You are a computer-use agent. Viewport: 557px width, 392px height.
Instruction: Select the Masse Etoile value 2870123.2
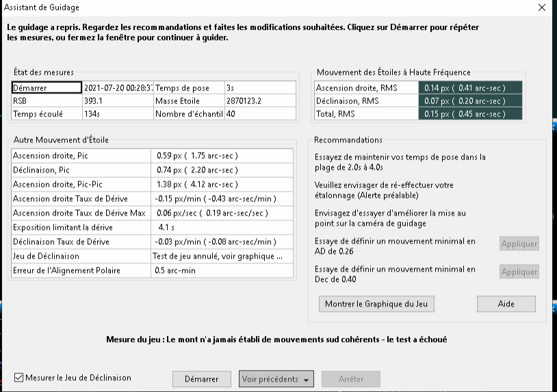(260, 101)
